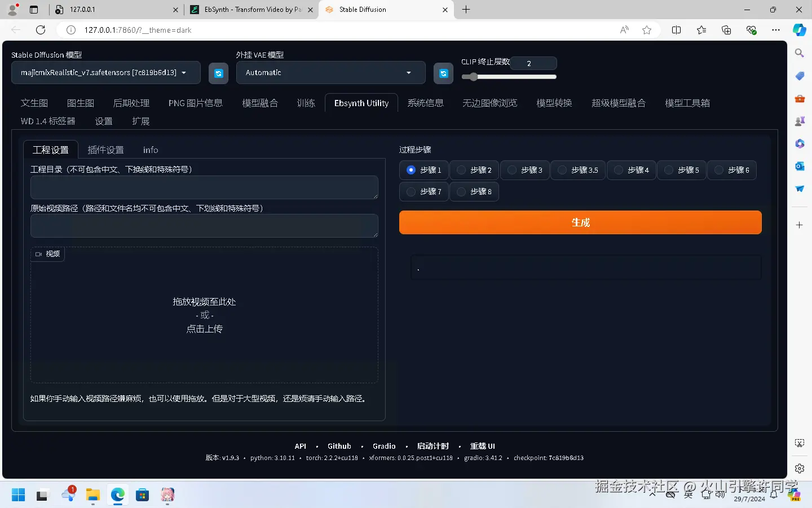Open browser settings and more menu

(x=776, y=30)
